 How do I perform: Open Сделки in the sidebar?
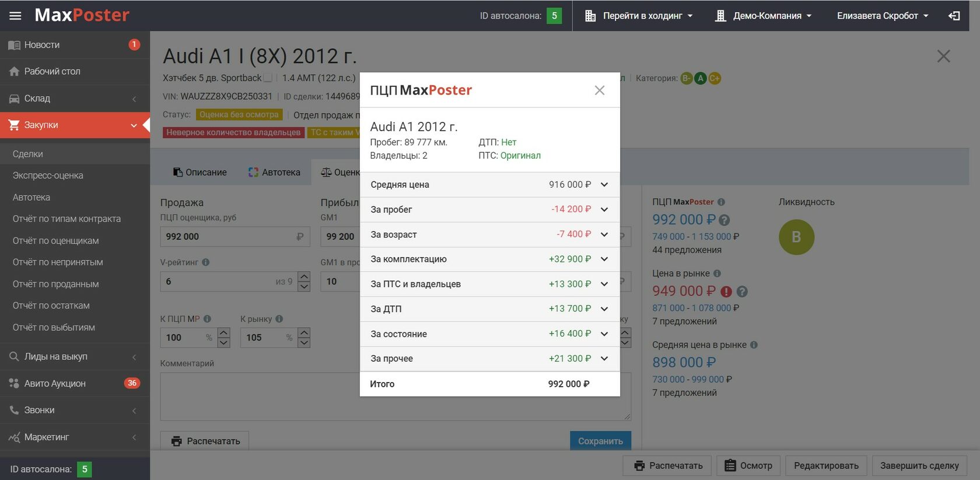tap(28, 154)
